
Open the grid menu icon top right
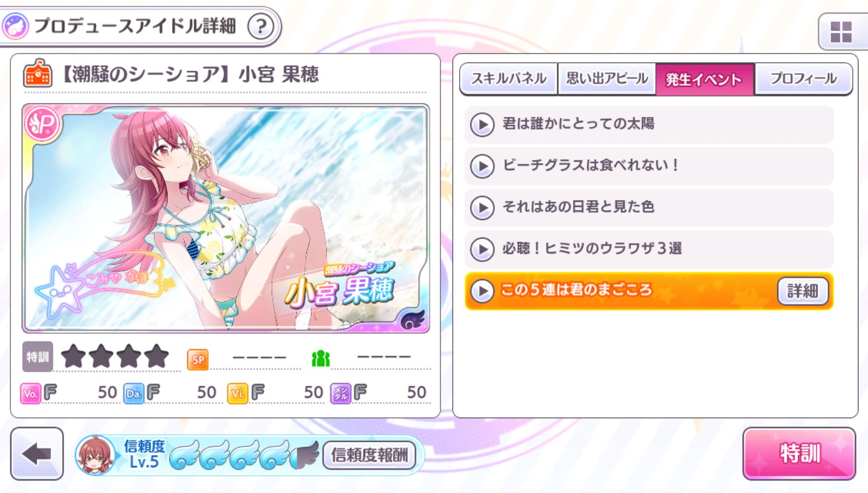[x=841, y=32]
